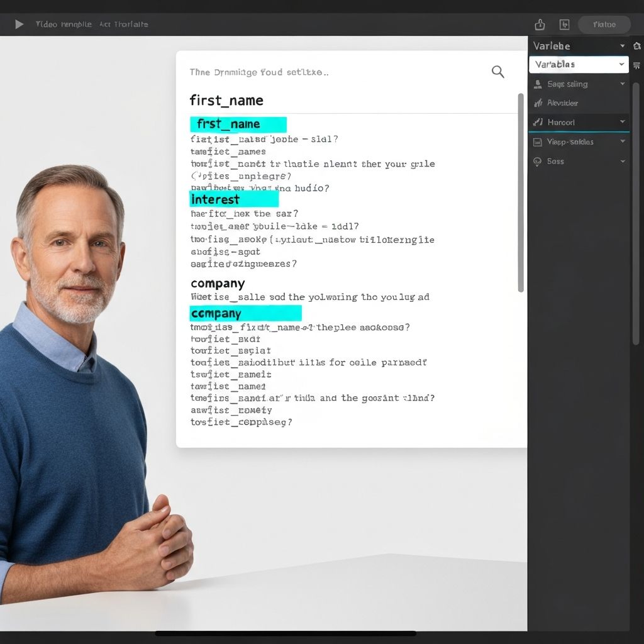The image size is (644, 644).
Task: Click the magnifier search icon in popup
Action: (498, 72)
